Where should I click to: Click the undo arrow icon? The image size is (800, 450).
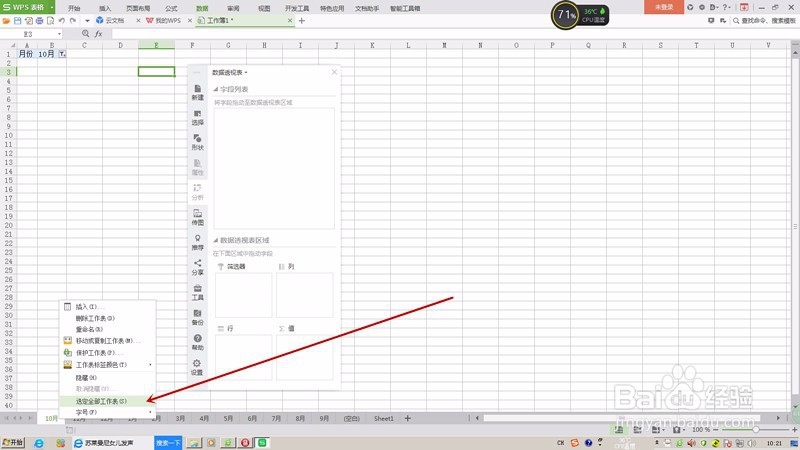click(x=62, y=21)
